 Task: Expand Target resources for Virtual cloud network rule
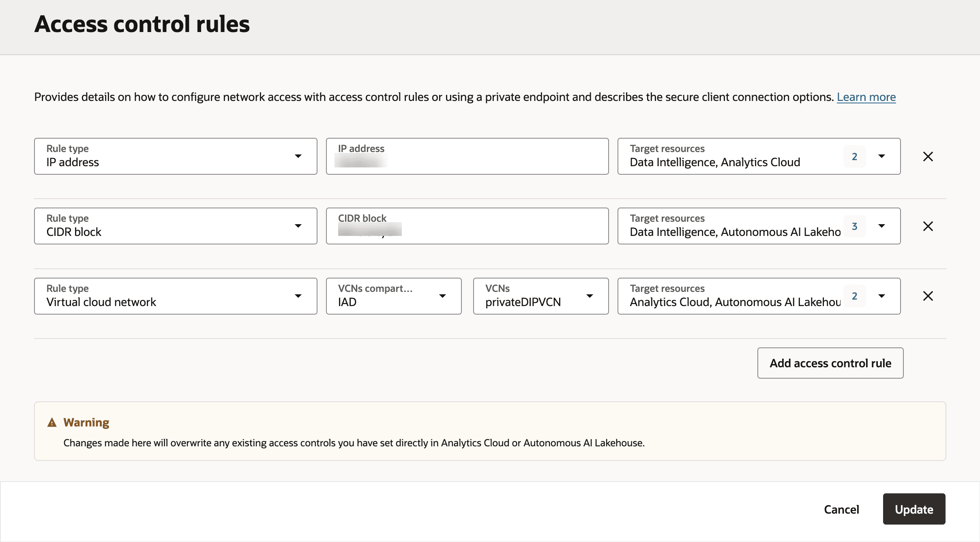point(881,296)
